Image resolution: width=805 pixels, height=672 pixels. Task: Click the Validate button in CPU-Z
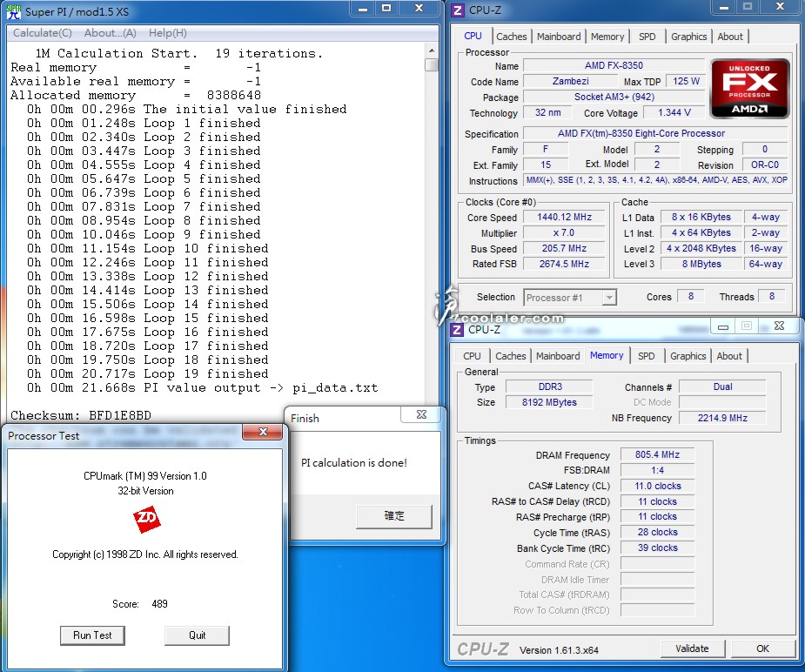(692, 648)
